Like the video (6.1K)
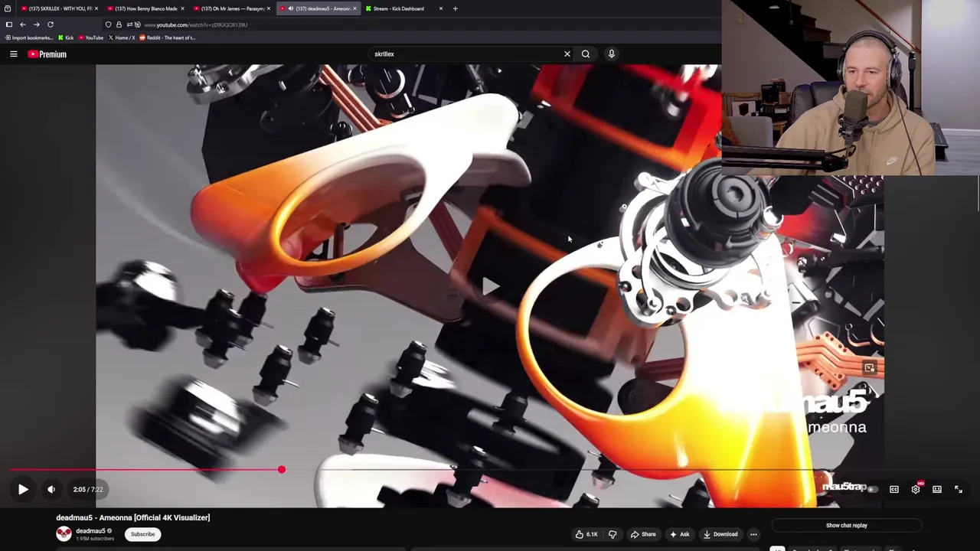The width and height of the screenshot is (980, 551). (586, 534)
